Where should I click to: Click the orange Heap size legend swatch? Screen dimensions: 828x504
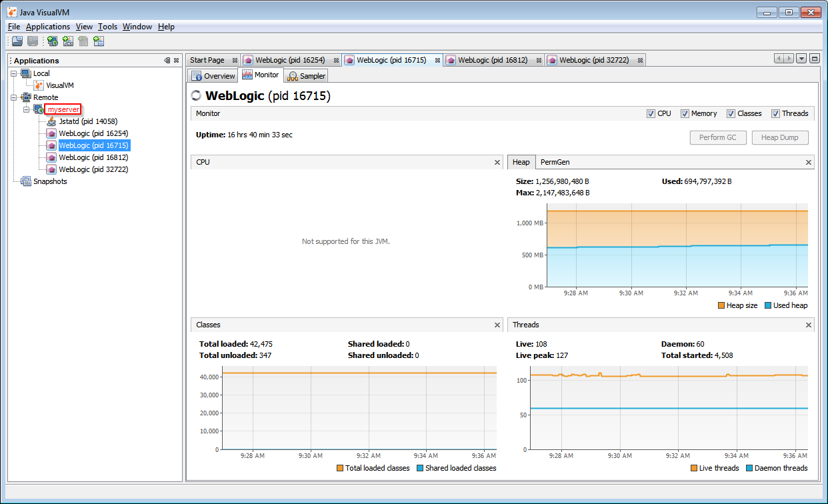(x=721, y=305)
